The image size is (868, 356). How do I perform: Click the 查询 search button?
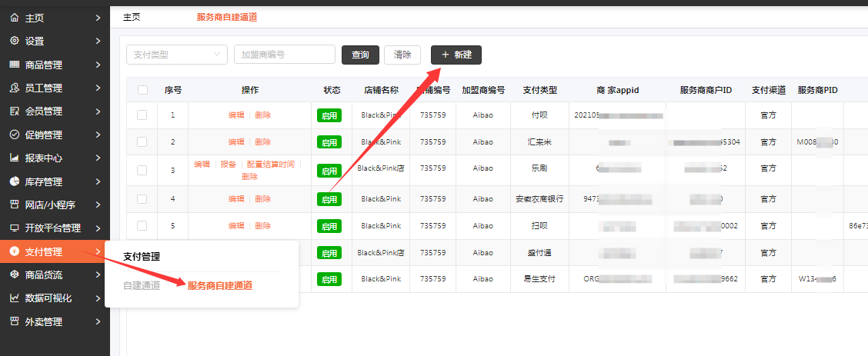pos(360,55)
